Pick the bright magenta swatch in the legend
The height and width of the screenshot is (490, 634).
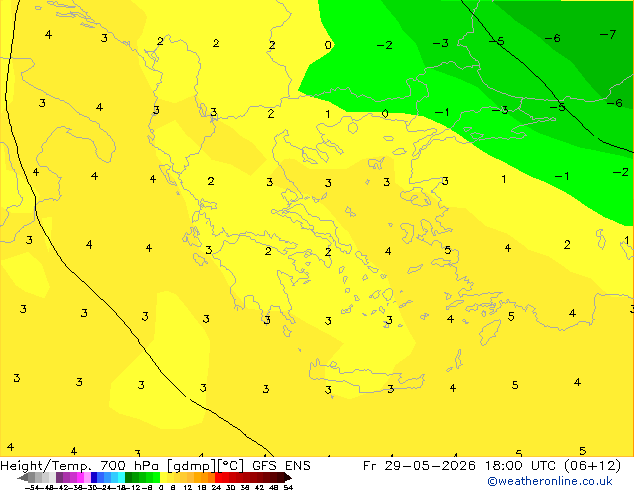pos(80,477)
